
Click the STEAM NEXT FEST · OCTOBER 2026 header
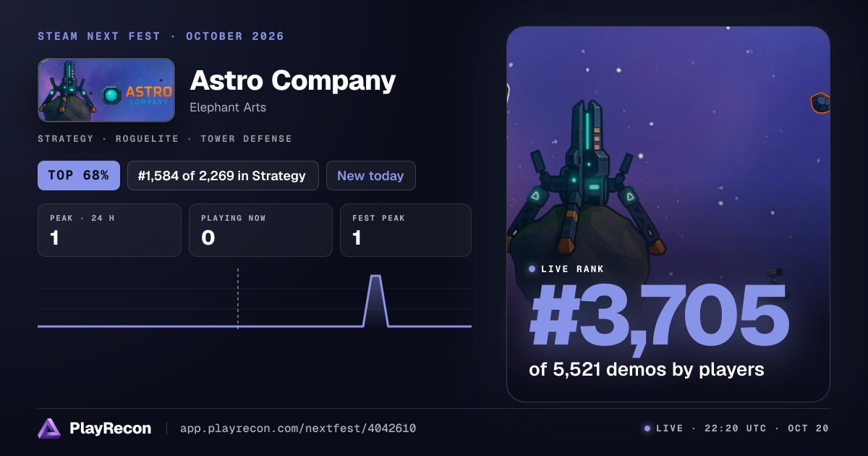point(161,36)
